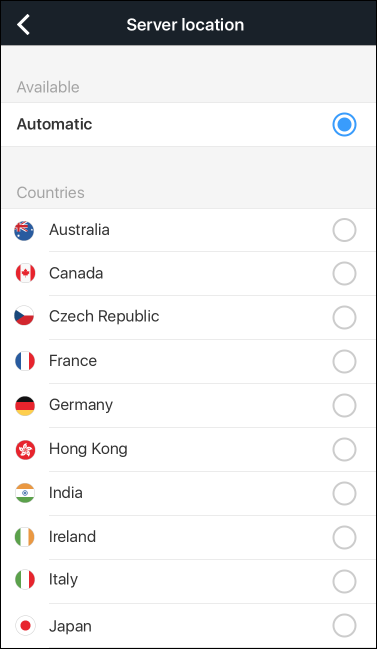Pick the Japan radio button
This screenshot has width=377, height=649.
point(344,625)
